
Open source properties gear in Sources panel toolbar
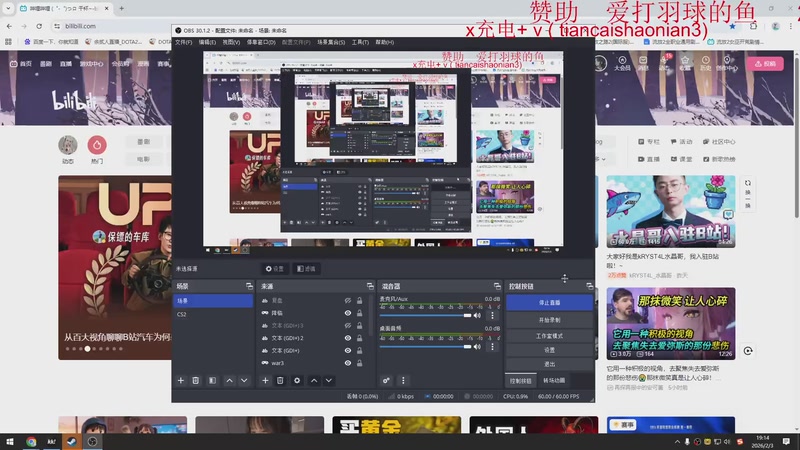click(x=297, y=381)
